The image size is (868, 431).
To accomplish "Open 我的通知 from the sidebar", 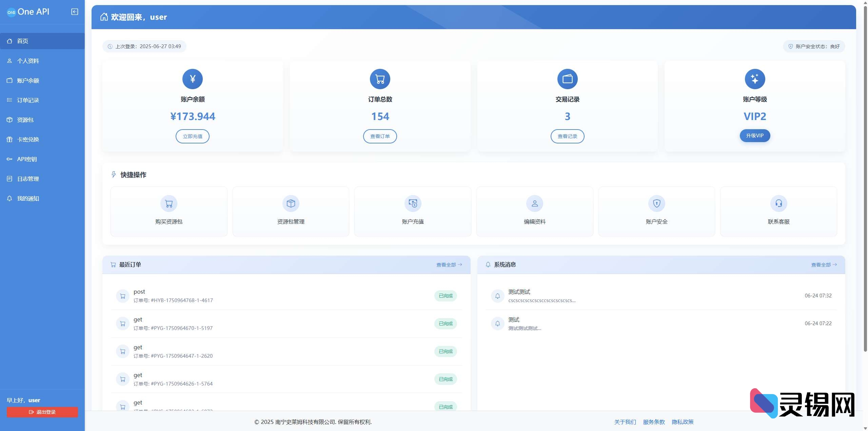I will (x=28, y=198).
